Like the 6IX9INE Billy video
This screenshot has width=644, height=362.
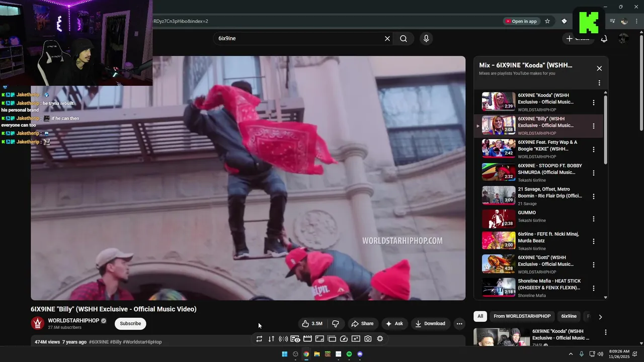[x=312, y=324]
